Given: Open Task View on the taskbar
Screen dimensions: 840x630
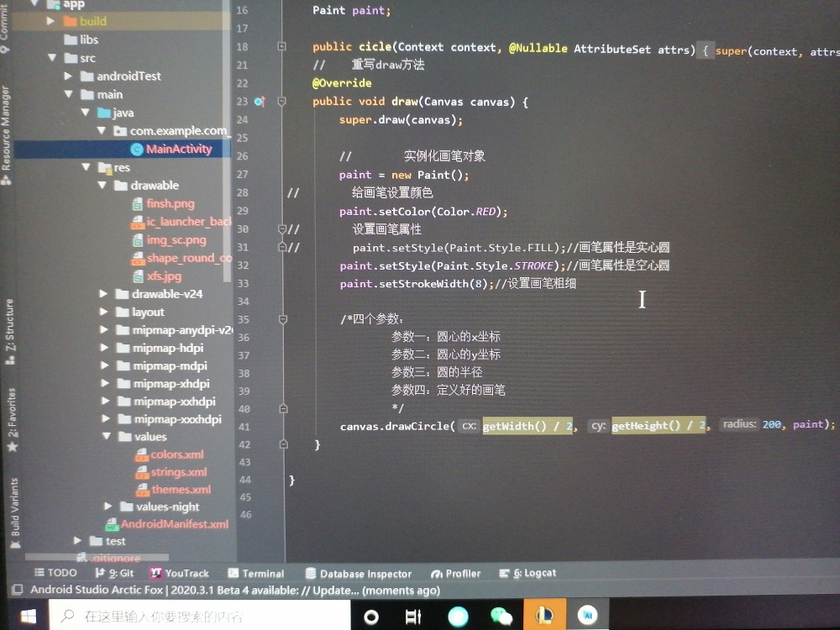Looking at the screenshot, I should tap(413, 617).
